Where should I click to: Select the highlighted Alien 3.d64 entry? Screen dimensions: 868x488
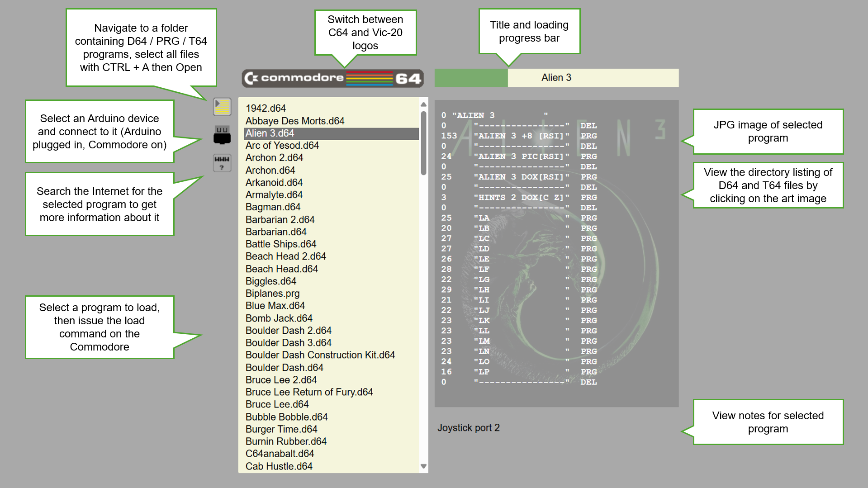[x=331, y=133]
